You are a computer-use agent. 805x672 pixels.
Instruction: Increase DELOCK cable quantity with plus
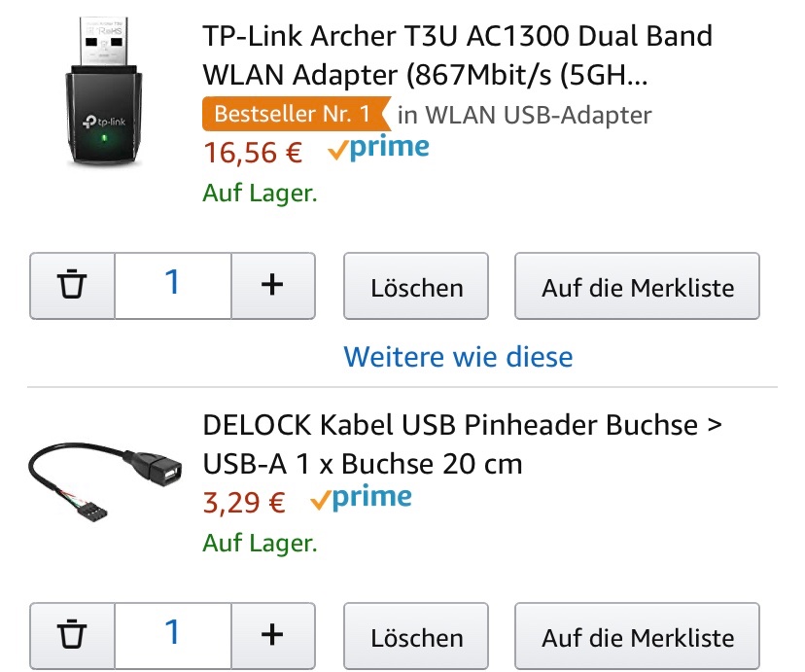click(272, 637)
